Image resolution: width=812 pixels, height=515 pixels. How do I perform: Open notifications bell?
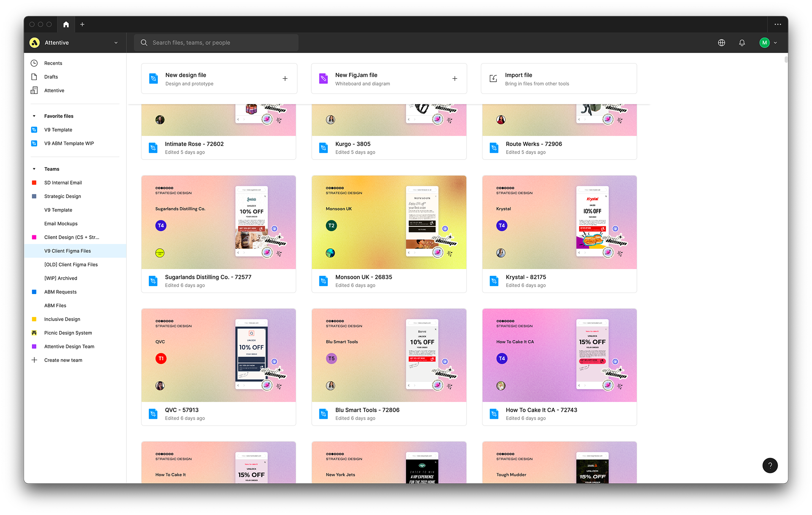pyautogui.click(x=742, y=43)
